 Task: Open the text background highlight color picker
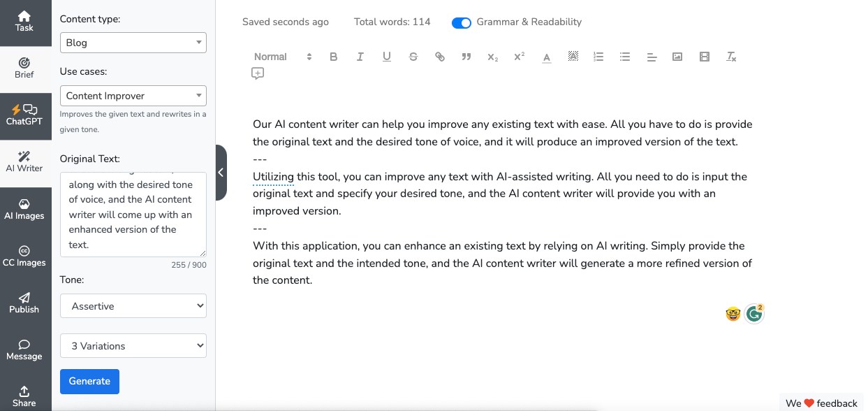(x=573, y=57)
